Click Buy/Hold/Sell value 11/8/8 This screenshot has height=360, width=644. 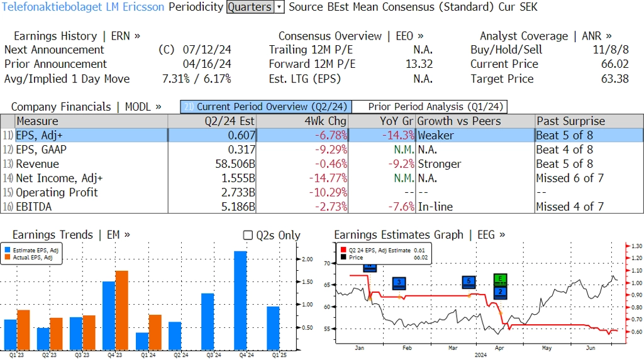pos(611,50)
